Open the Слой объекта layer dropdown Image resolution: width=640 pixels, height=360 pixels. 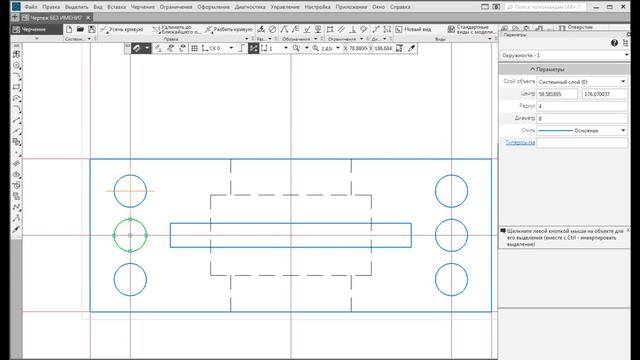click(x=582, y=82)
